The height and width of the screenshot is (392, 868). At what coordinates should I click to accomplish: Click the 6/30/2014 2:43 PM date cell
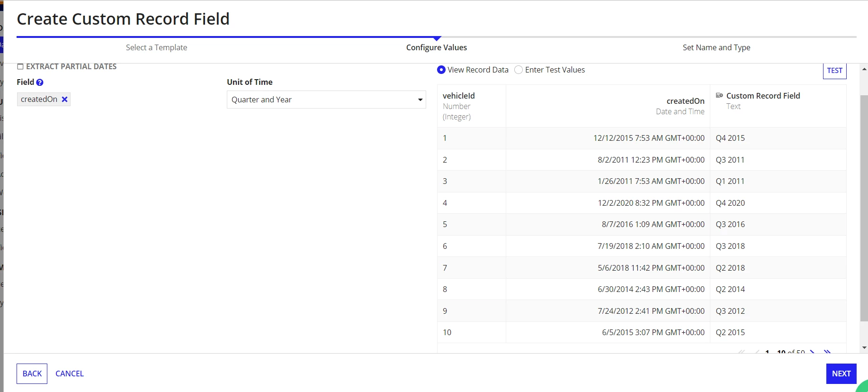tap(608, 289)
